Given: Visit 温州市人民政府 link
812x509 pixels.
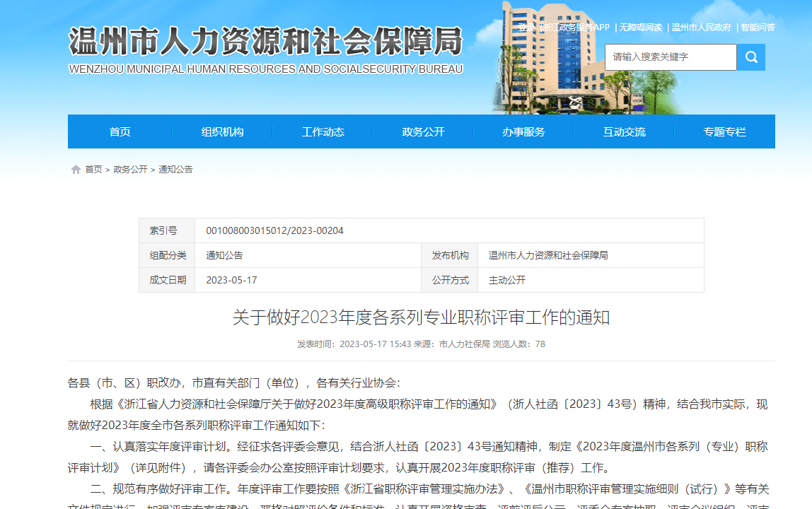Looking at the screenshot, I should click(701, 28).
